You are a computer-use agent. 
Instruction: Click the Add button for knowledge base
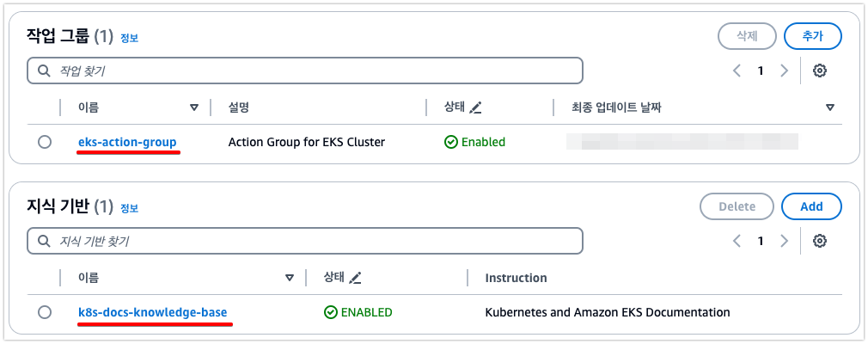[x=811, y=206]
